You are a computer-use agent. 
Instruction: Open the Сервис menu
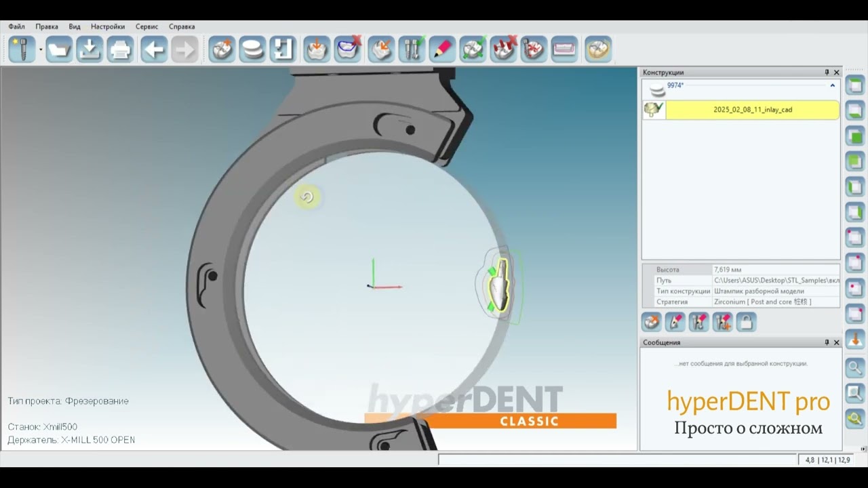(146, 26)
